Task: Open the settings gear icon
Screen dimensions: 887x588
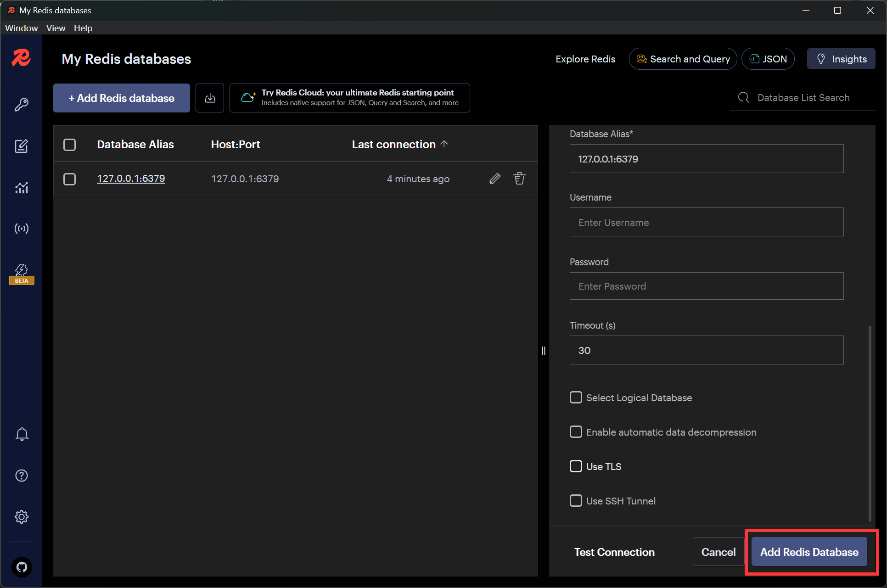Action: point(22,517)
